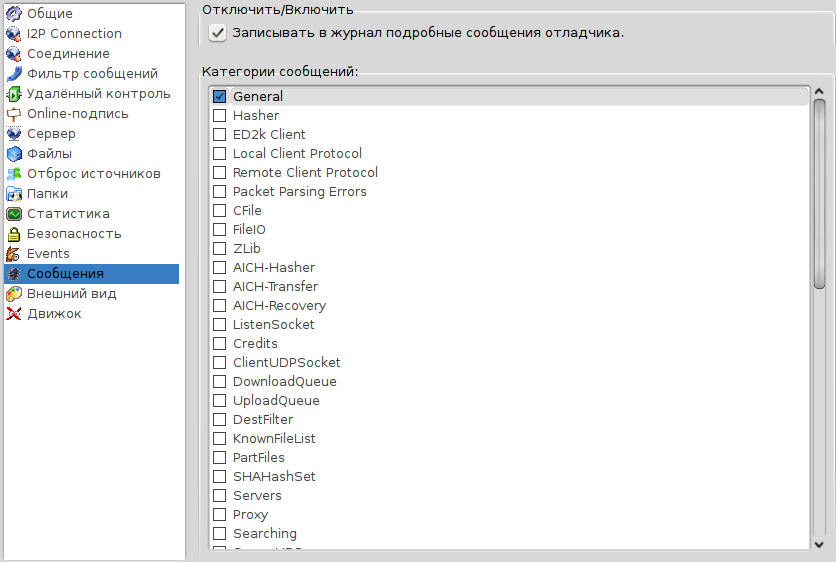Click the Сервер icon
The width and height of the screenshot is (836, 562).
coord(14,133)
